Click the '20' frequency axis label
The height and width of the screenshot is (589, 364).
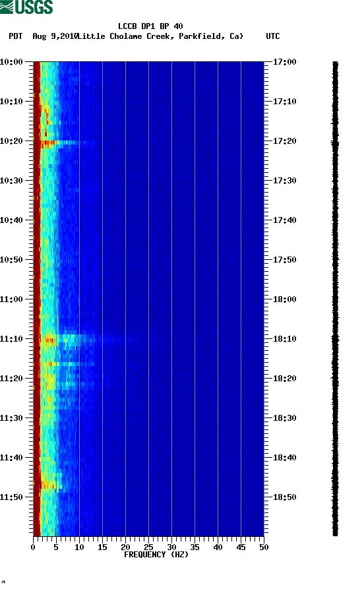[125, 547]
